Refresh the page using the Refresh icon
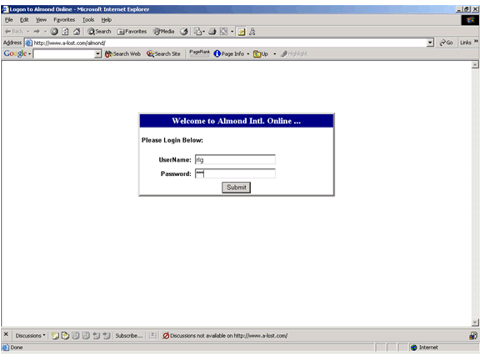This screenshot has width=480, height=360. pos(66,32)
